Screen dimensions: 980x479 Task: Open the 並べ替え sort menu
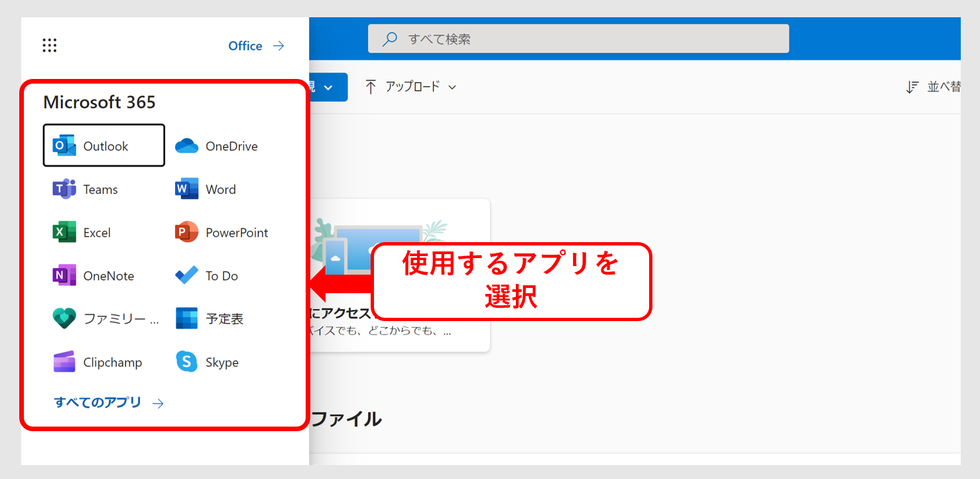click(x=933, y=87)
